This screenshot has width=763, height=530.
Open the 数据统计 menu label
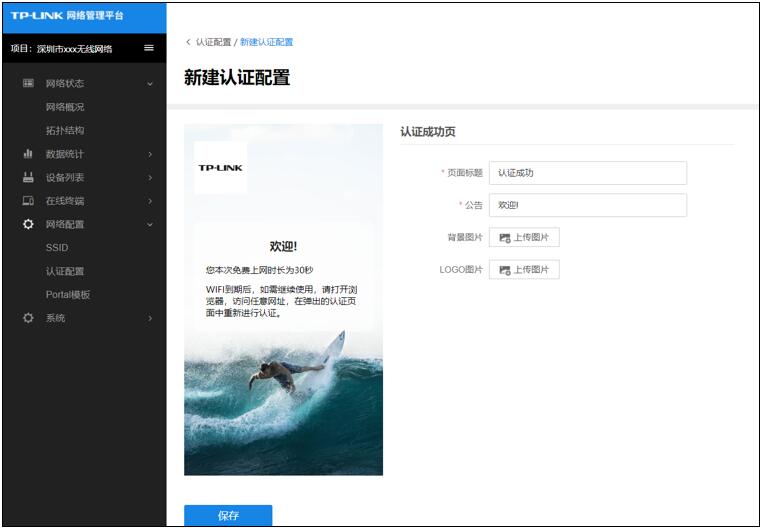pyautogui.click(x=65, y=154)
